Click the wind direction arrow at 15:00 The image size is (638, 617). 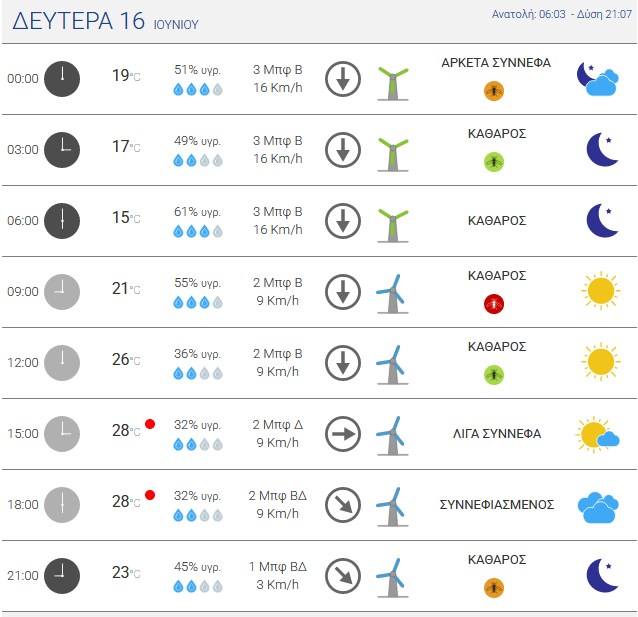tap(343, 434)
